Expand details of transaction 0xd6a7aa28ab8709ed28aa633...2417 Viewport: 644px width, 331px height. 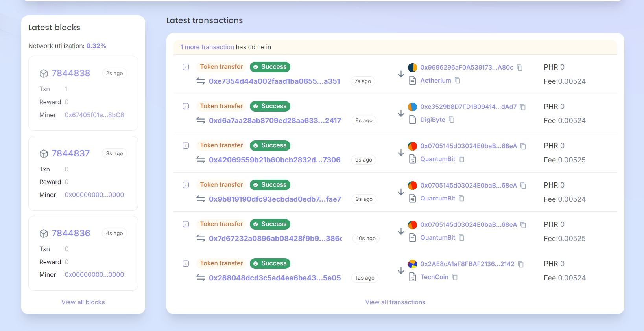(x=186, y=106)
